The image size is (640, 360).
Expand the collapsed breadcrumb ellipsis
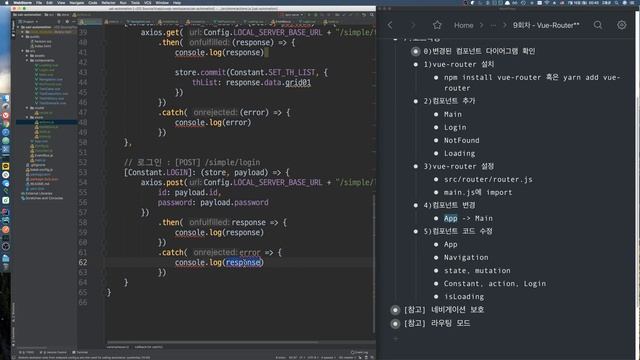pos(493,25)
